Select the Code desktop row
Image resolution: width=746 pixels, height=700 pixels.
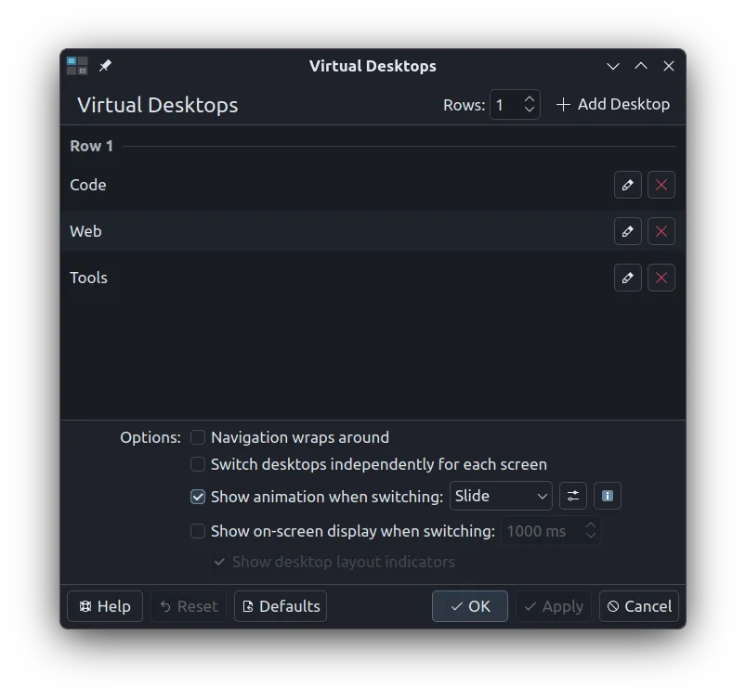pos(373,185)
